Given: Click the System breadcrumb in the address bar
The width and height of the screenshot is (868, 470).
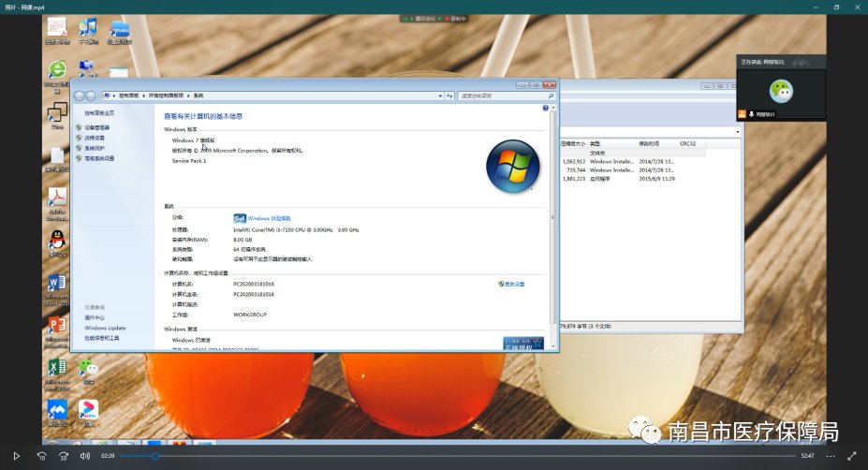Looking at the screenshot, I should (x=199, y=95).
